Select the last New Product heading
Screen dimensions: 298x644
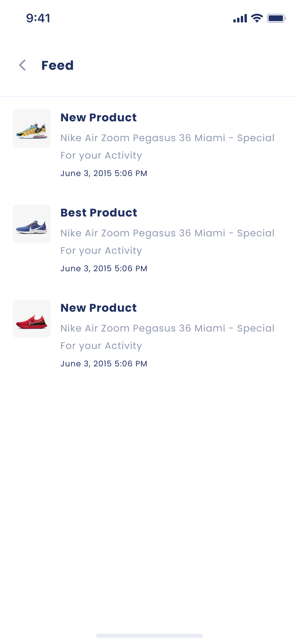pyautogui.click(x=98, y=308)
